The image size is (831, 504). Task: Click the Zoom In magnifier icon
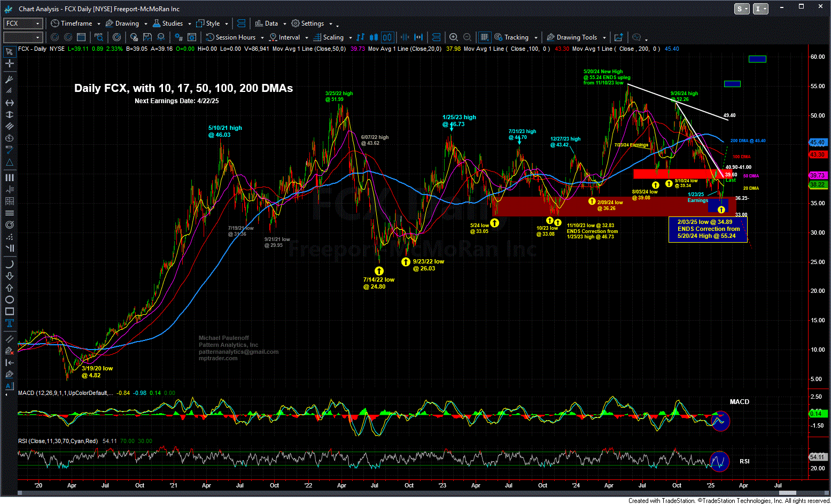[x=454, y=37]
